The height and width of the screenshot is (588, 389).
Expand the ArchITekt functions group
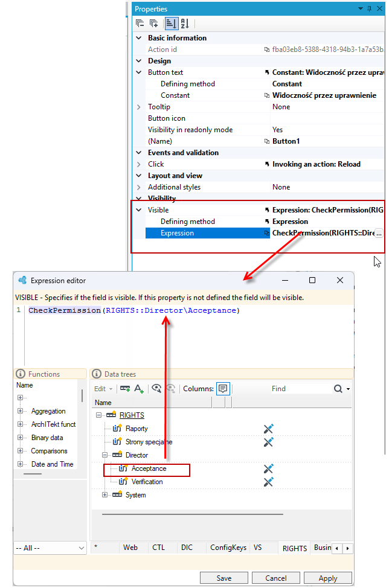[x=21, y=424]
